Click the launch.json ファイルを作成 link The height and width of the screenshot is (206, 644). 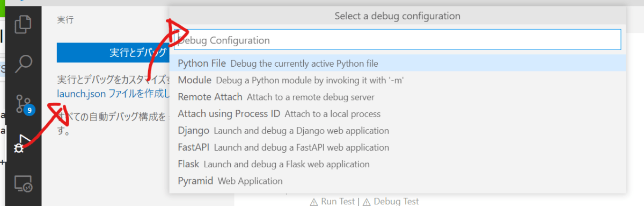click(113, 94)
